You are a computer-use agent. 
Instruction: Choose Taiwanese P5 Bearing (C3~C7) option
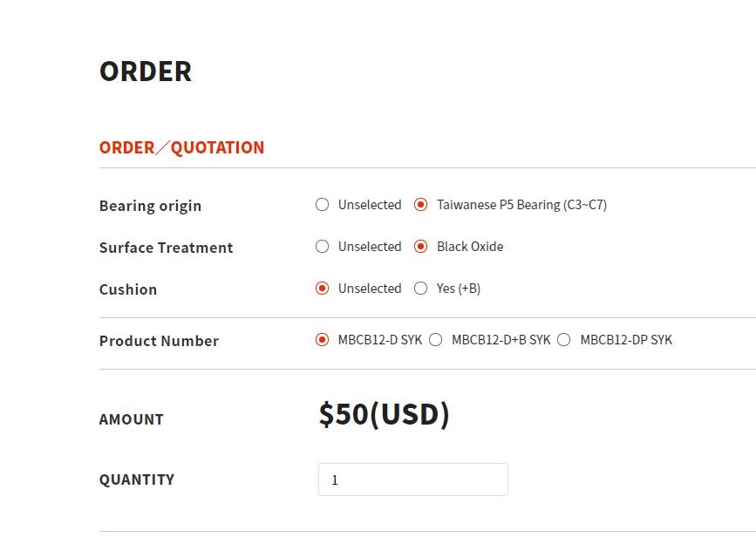click(x=421, y=205)
